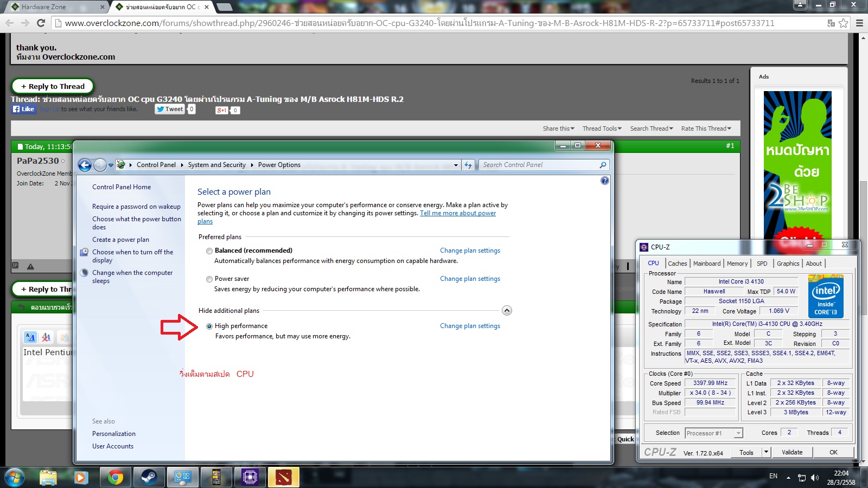Show hidden system tray icons

[788, 477]
